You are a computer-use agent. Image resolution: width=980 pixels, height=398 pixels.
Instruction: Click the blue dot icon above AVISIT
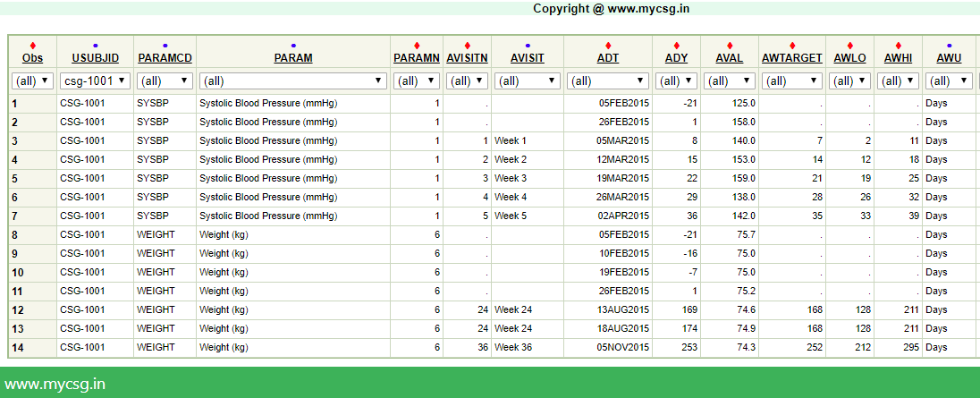(x=528, y=46)
